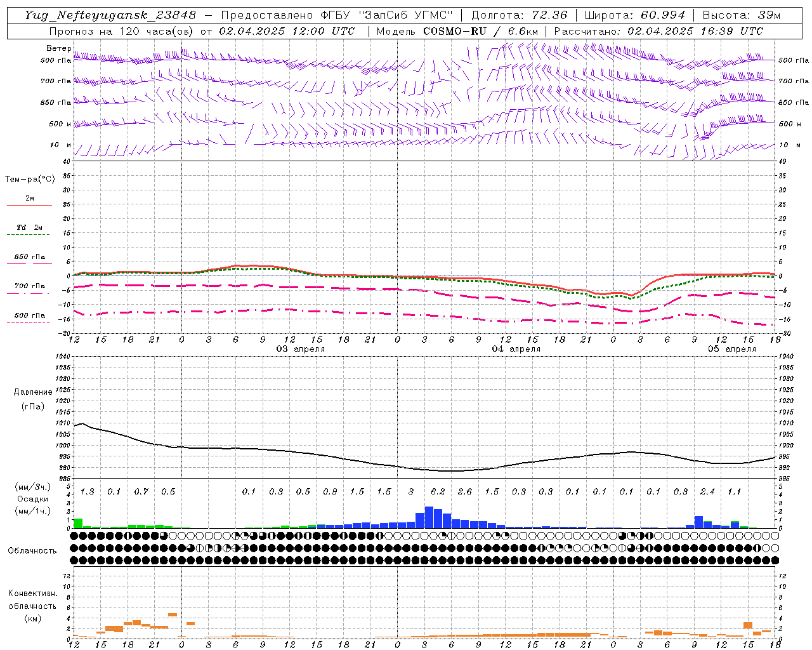The height and width of the screenshot is (650, 812).
Task: Click the solid-line 2м temperature legend entry
Action: [29, 201]
